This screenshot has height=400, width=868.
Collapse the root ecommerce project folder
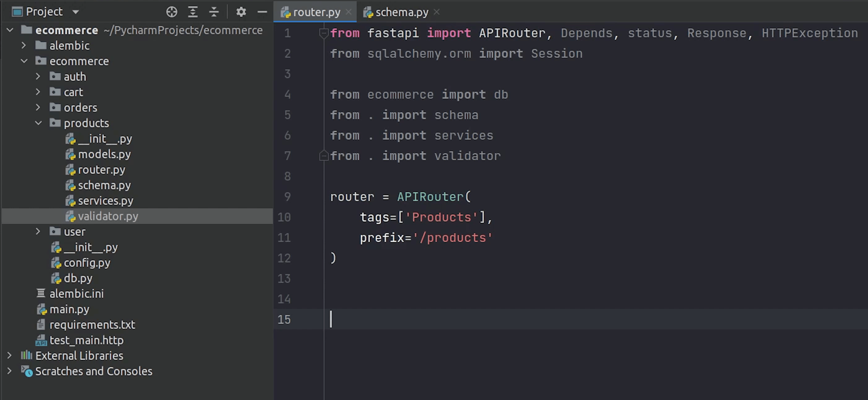click(x=10, y=30)
